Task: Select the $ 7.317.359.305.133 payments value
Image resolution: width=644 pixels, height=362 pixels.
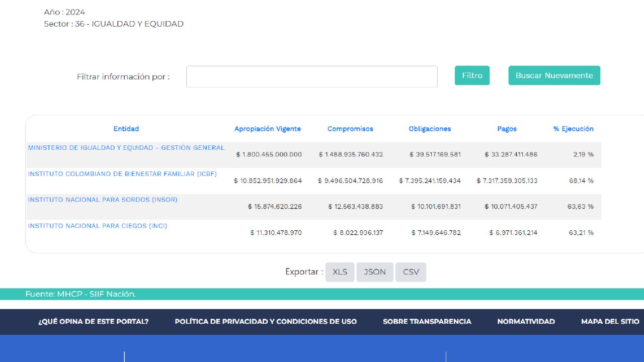Action: pyautogui.click(x=507, y=180)
